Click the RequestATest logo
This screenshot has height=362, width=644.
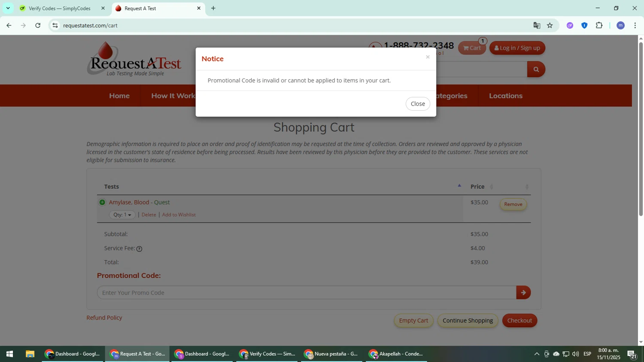[134, 59]
